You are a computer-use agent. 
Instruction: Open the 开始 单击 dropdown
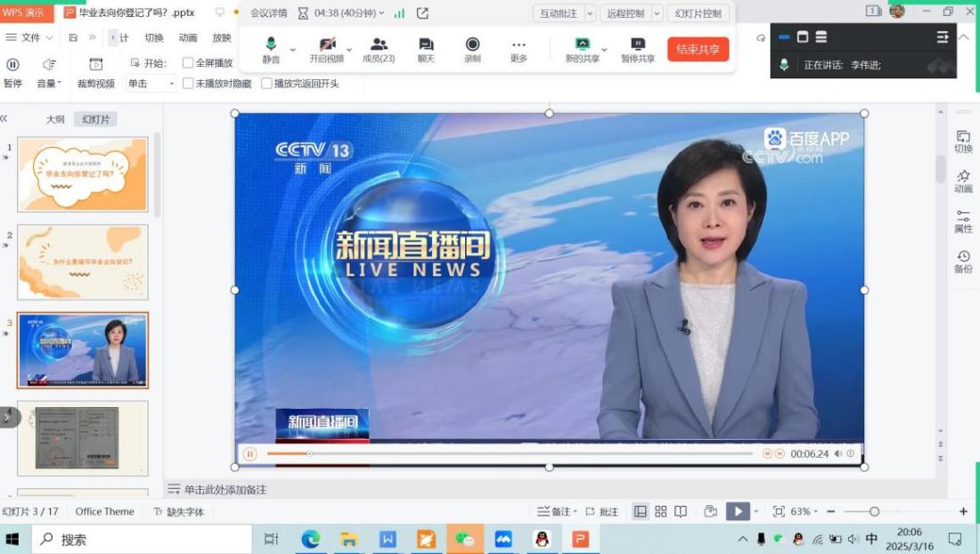[151, 84]
